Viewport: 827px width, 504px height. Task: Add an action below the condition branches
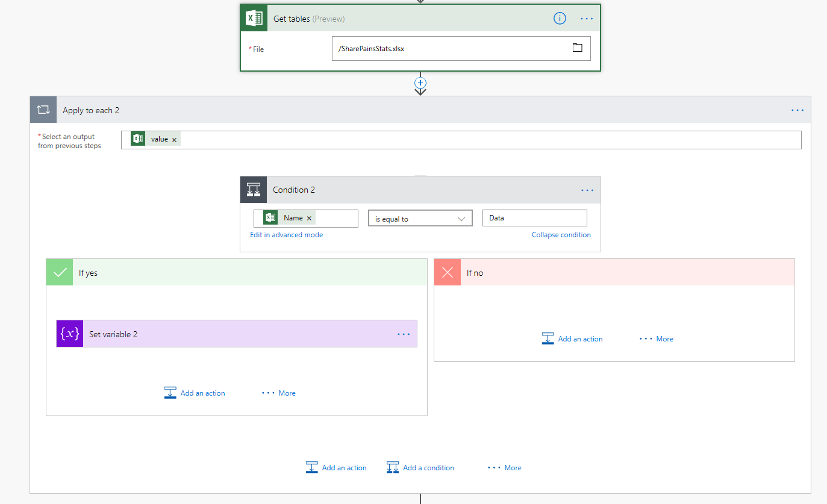(336, 467)
